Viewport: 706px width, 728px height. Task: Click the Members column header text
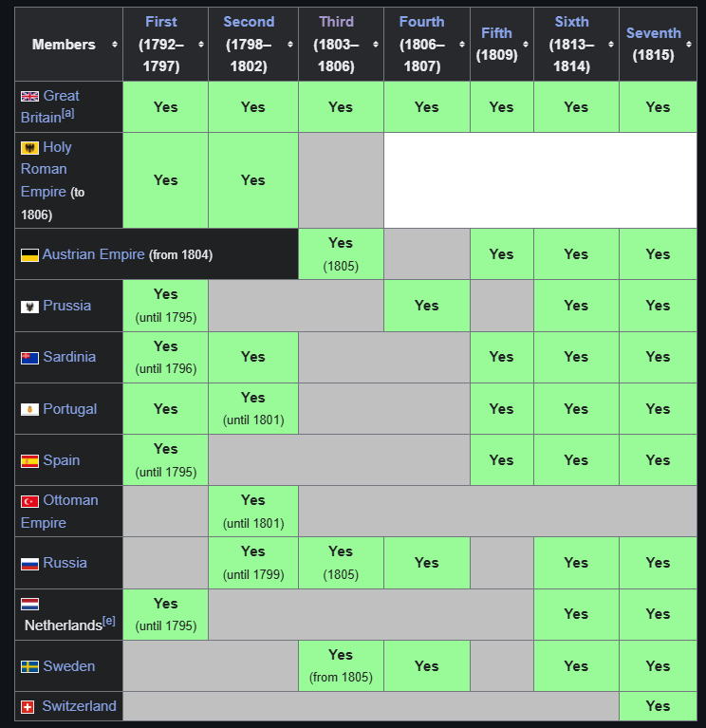tap(64, 44)
